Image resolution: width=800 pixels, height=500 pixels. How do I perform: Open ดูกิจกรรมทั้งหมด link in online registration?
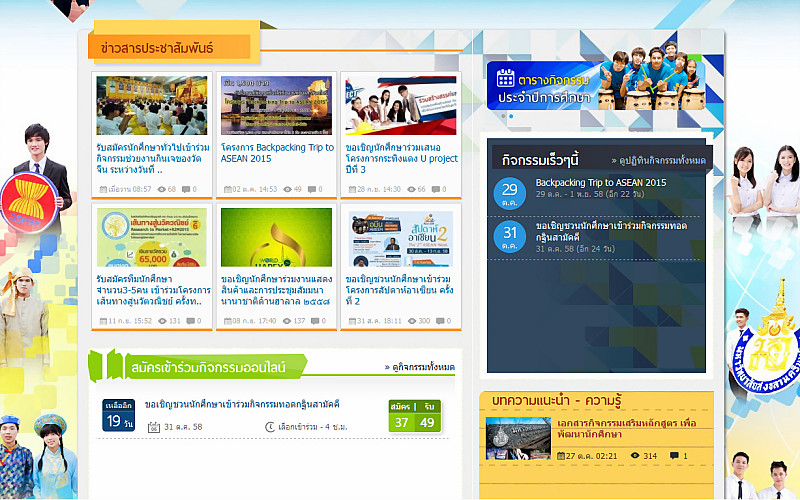pos(419,367)
